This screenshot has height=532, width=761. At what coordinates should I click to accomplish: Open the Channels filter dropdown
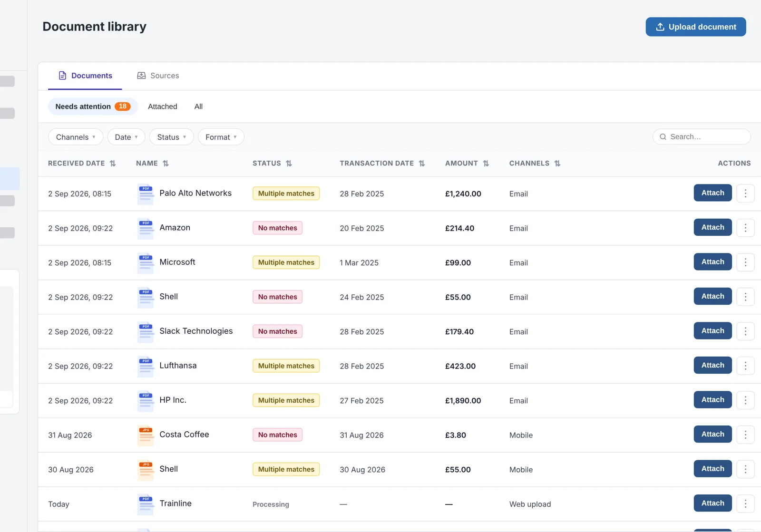click(x=76, y=137)
